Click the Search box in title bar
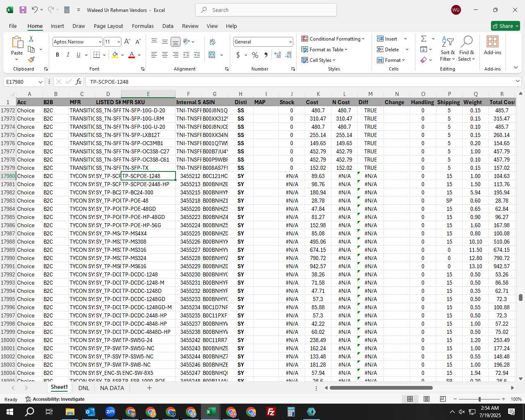 (x=266, y=10)
